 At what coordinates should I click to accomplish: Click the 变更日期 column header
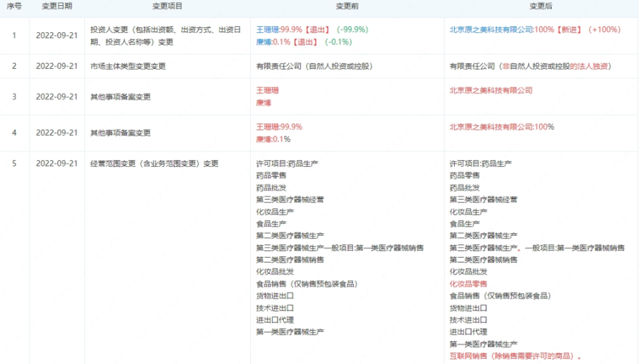pyautogui.click(x=57, y=6)
